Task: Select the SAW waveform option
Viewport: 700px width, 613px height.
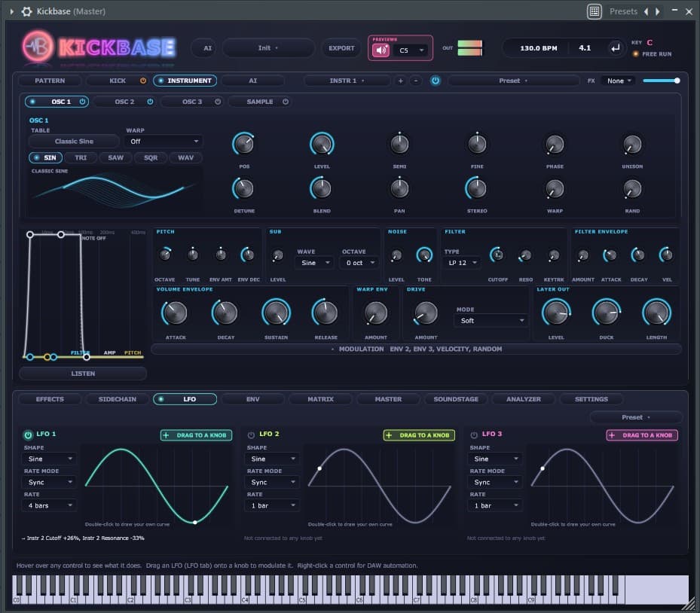Action: pyautogui.click(x=115, y=157)
